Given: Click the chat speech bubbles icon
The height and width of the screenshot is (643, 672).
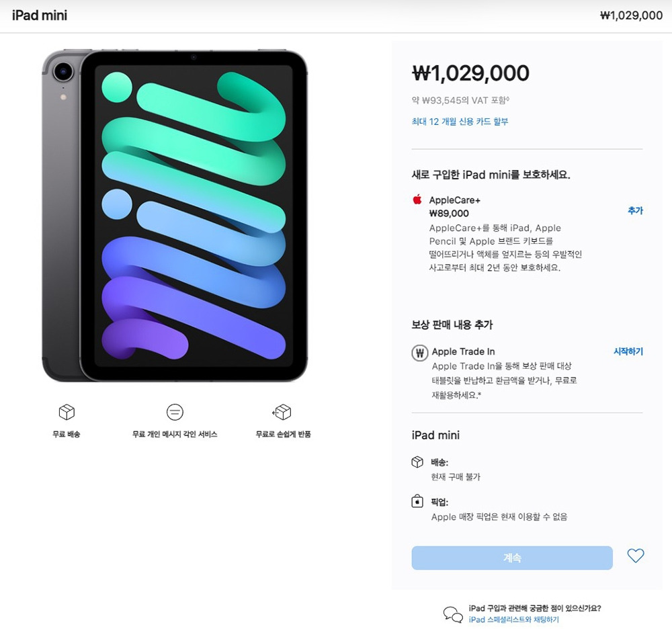Looking at the screenshot, I should [x=453, y=614].
